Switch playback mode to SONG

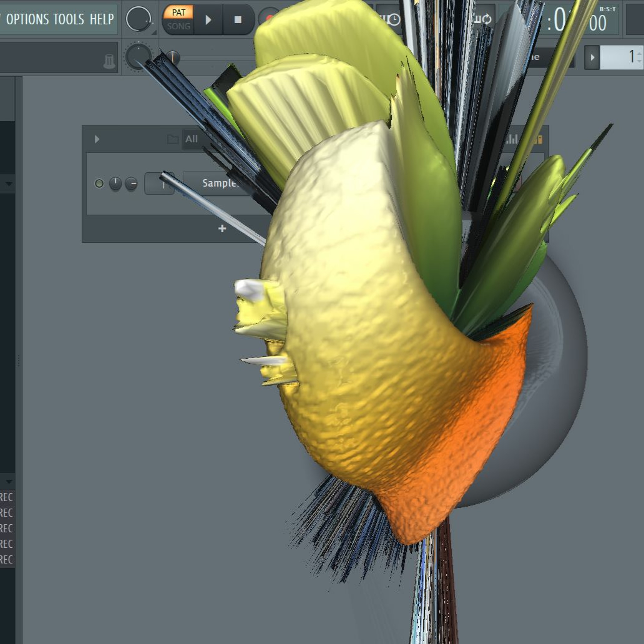pos(178,26)
